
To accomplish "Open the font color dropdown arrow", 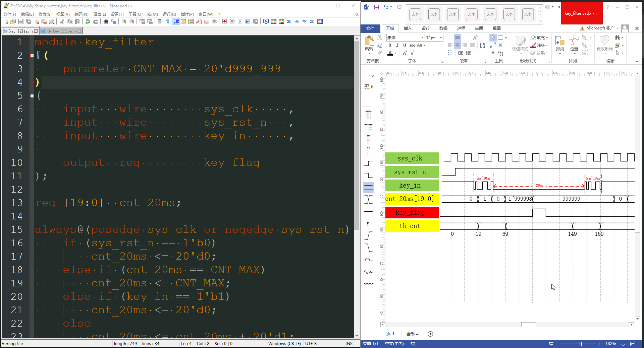I will tap(396, 53).
